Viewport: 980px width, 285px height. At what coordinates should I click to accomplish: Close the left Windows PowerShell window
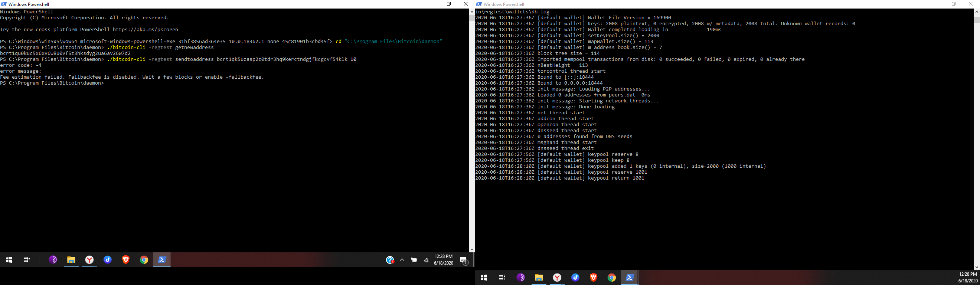[x=465, y=4]
